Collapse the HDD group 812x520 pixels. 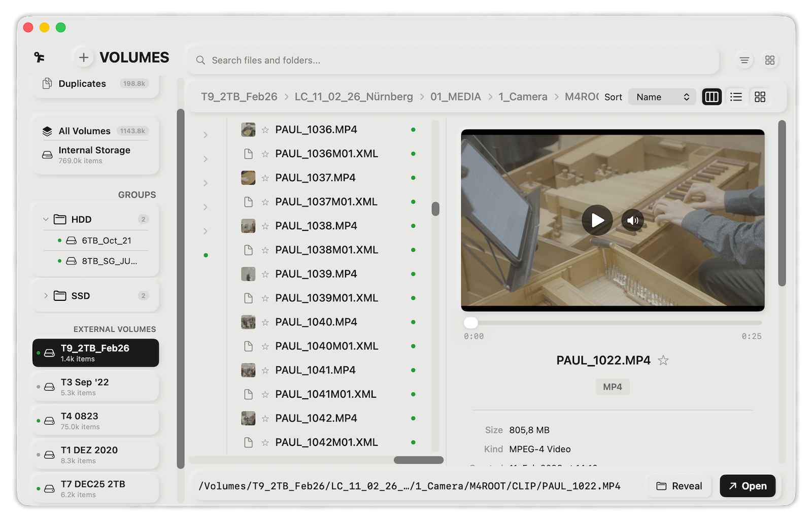45,219
